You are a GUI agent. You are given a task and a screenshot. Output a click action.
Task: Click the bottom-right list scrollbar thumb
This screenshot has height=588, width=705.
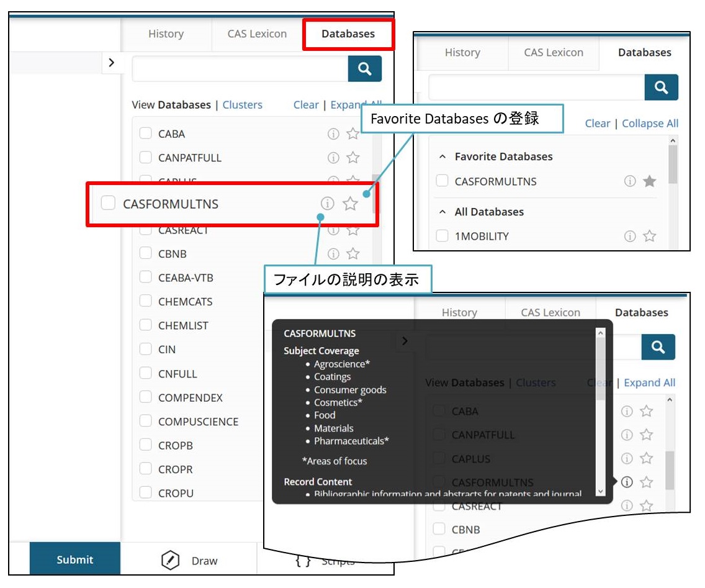pyautogui.click(x=670, y=470)
